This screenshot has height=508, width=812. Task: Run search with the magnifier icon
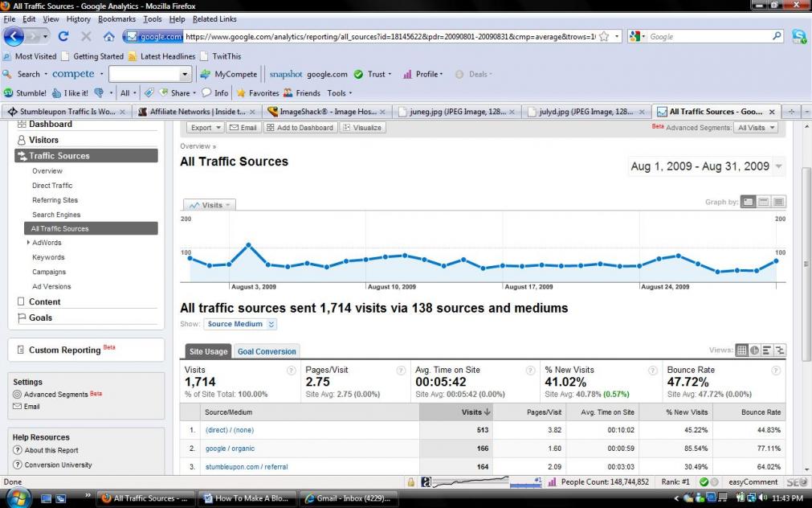point(777,36)
